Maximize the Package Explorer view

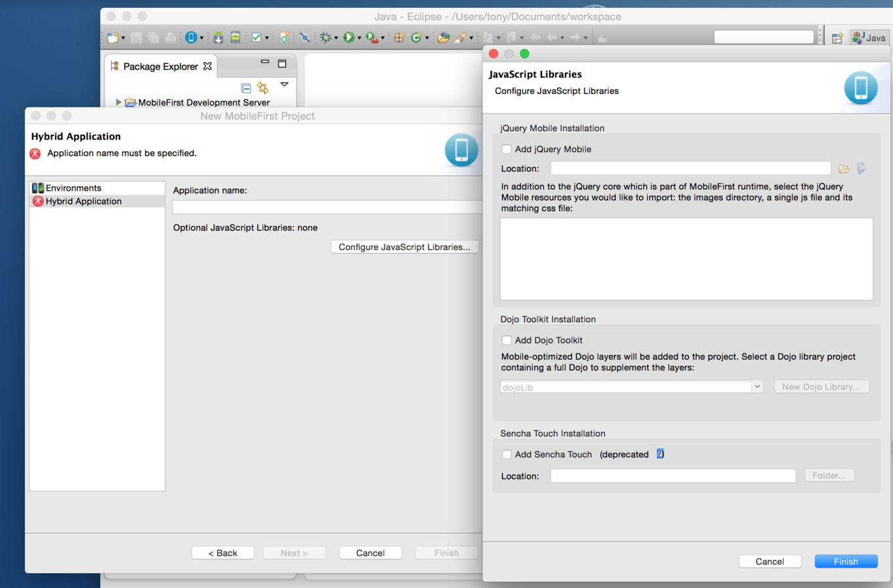282,63
